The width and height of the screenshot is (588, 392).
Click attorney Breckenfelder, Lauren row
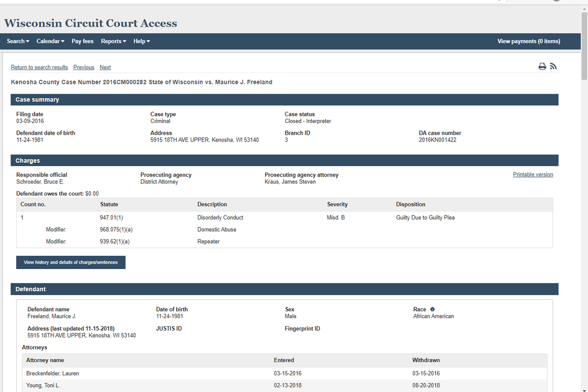pos(285,373)
